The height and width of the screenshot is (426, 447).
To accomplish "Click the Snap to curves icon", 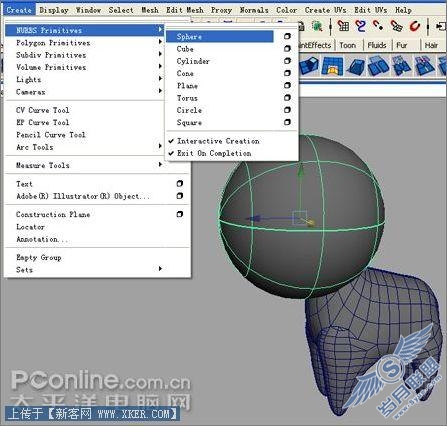I will coord(360,26).
